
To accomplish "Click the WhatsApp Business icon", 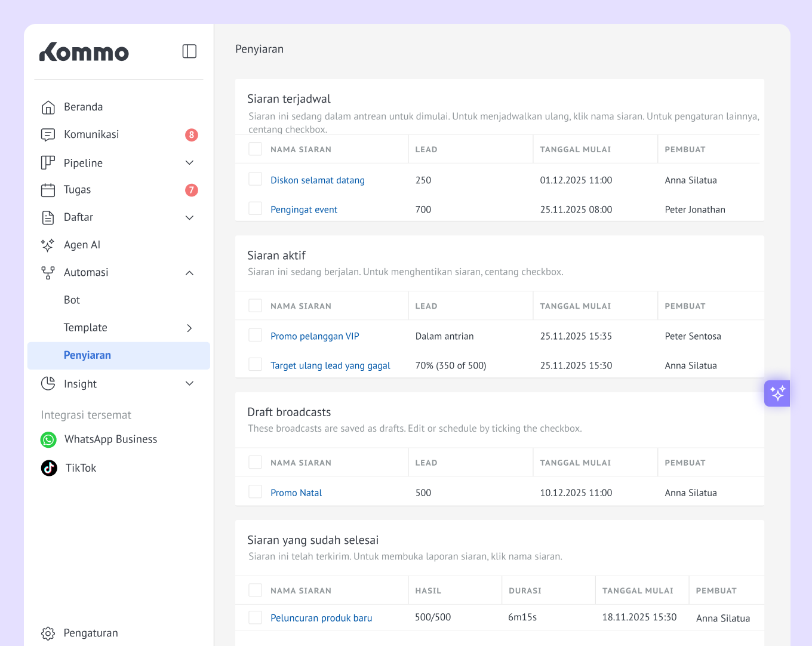I will pos(48,439).
